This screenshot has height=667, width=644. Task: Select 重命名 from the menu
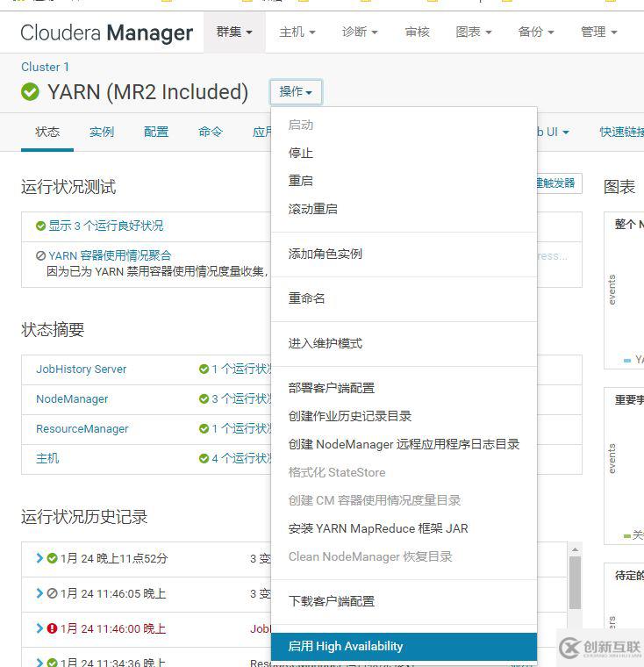click(x=404, y=298)
